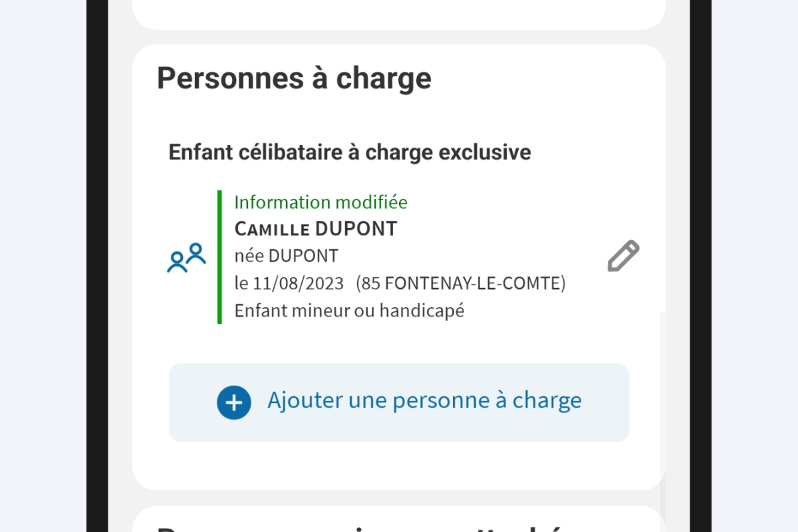Click the two-person dependents icon
The height and width of the screenshot is (532, 798).
pyautogui.click(x=186, y=257)
